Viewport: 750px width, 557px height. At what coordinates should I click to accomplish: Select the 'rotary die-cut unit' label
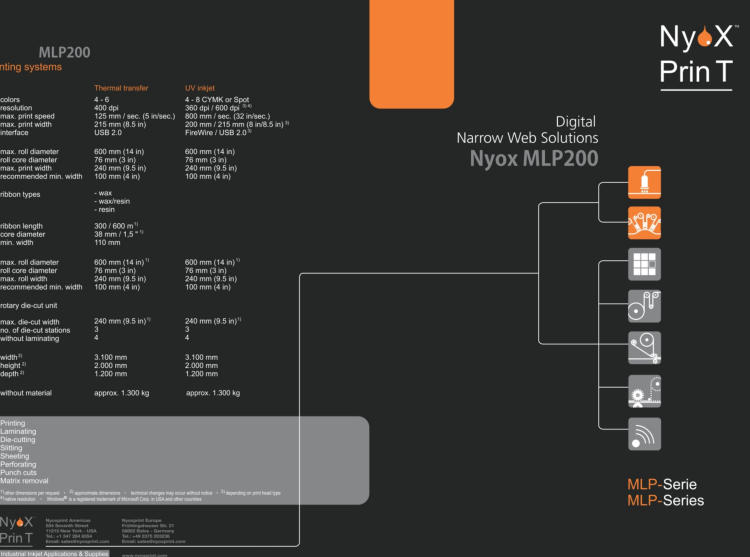coord(29,306)
